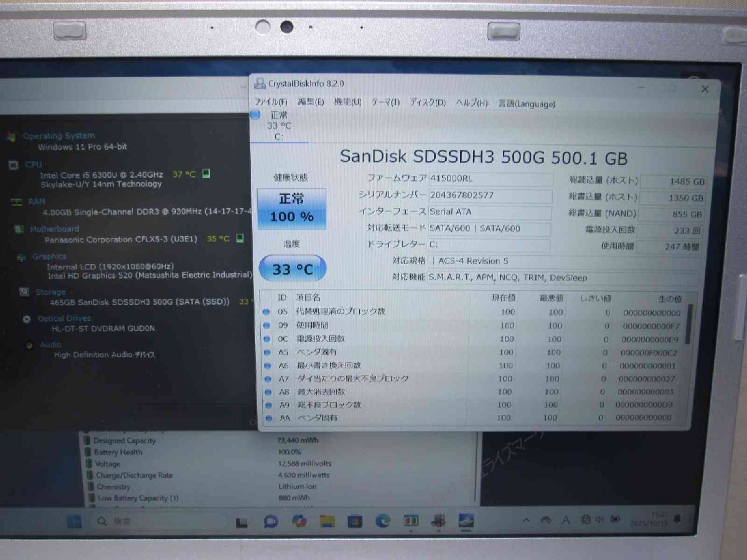The width and height of the screenshot is (747, 560).
Task: Open the 機能(U) menu
Action: (x=347, y=102)
